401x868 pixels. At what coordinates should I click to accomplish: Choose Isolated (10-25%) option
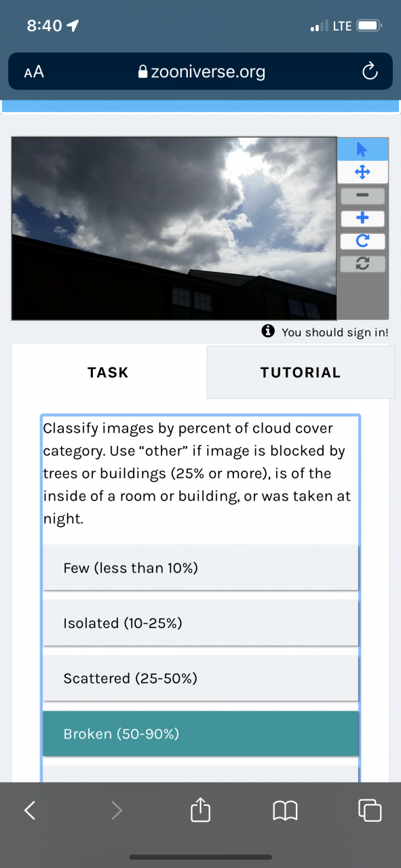(x=200, y=623)
